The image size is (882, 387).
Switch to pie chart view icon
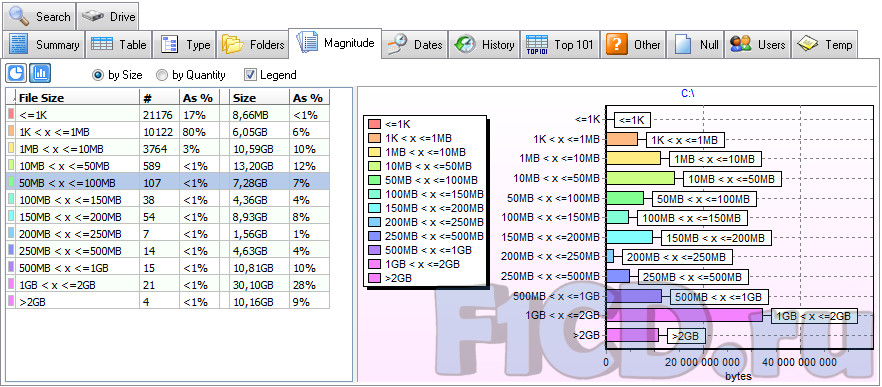pos(16,73)
